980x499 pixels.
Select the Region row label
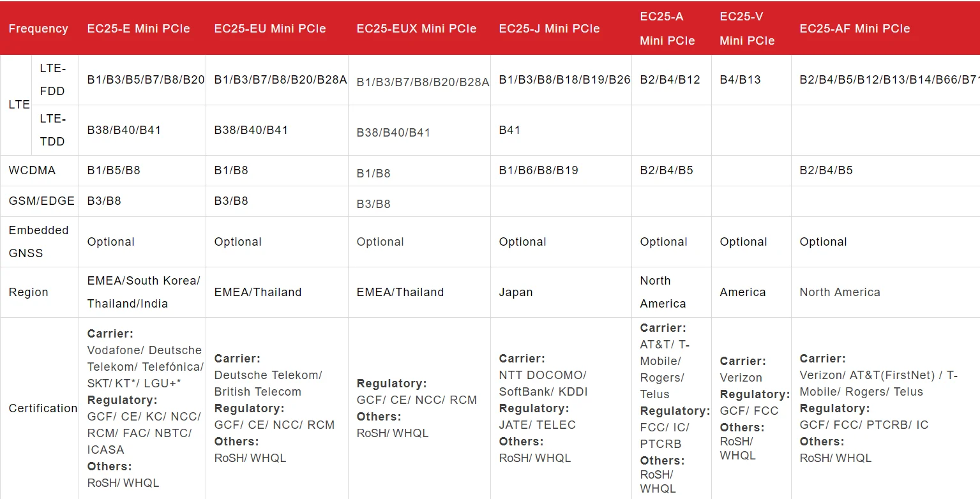[x=28, y=292]
